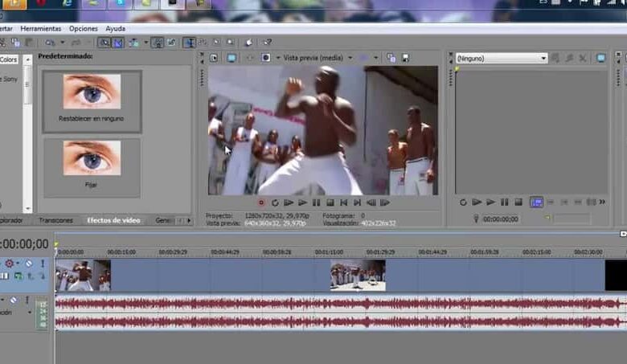Click Play in the video preview transport

point(302,202)
